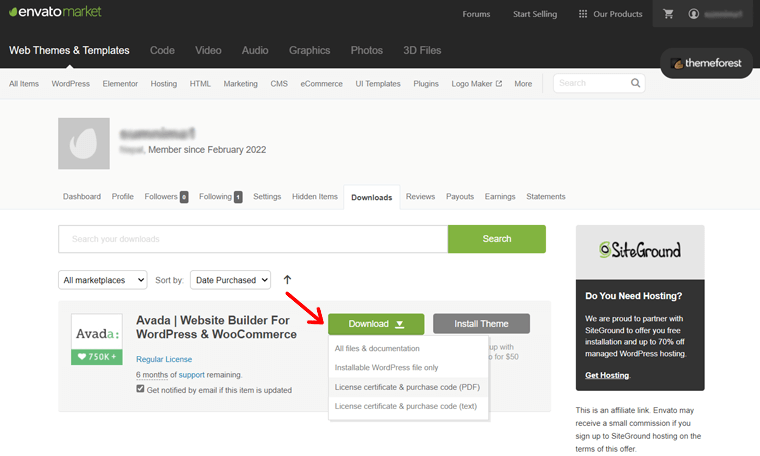Open All Items subcategory

24,84
